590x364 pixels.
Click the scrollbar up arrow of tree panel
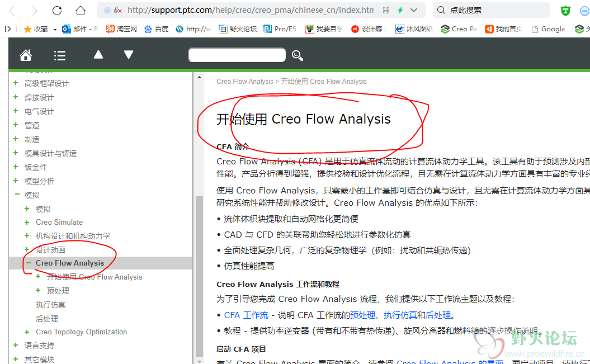pos(199,77)
